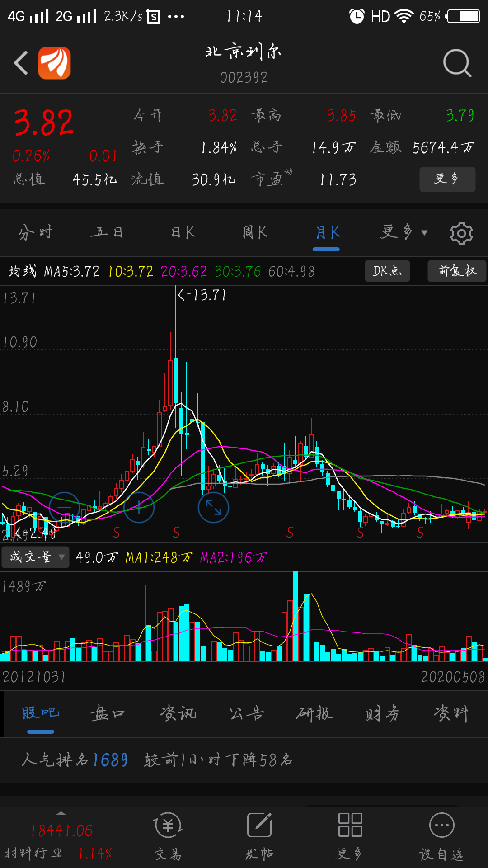The height and width of the screenshot is (868, 488).
Task: Tap the 市盈 value 11.73
Action: click(338, 180)
